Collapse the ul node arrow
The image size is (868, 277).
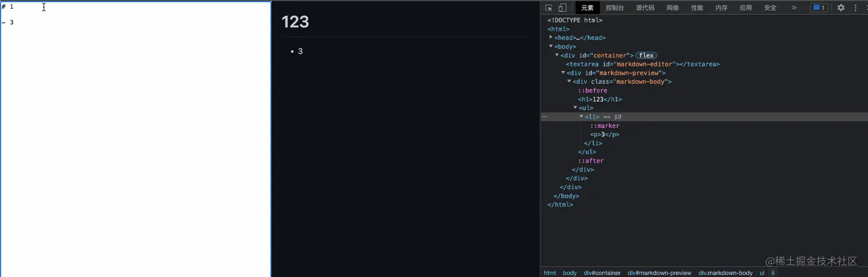(575, 107)
